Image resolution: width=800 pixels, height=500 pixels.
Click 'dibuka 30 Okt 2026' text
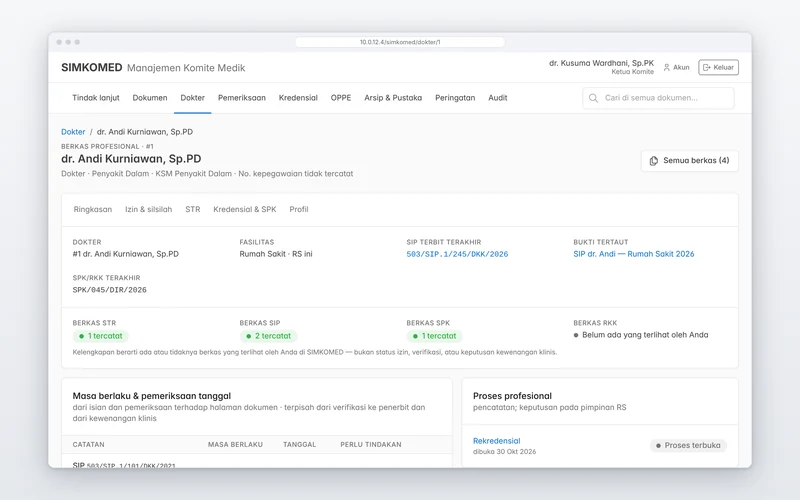pyautogui.click(x=505, y=452)
